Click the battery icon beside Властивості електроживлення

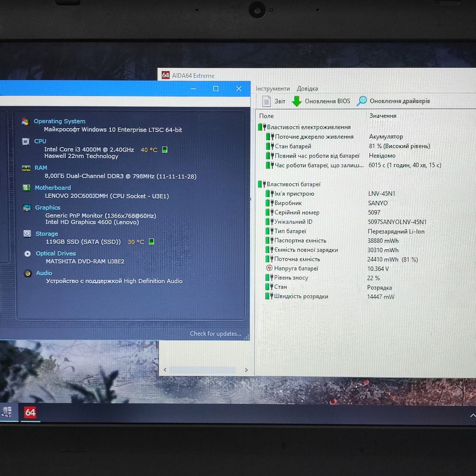coord(262,127)
